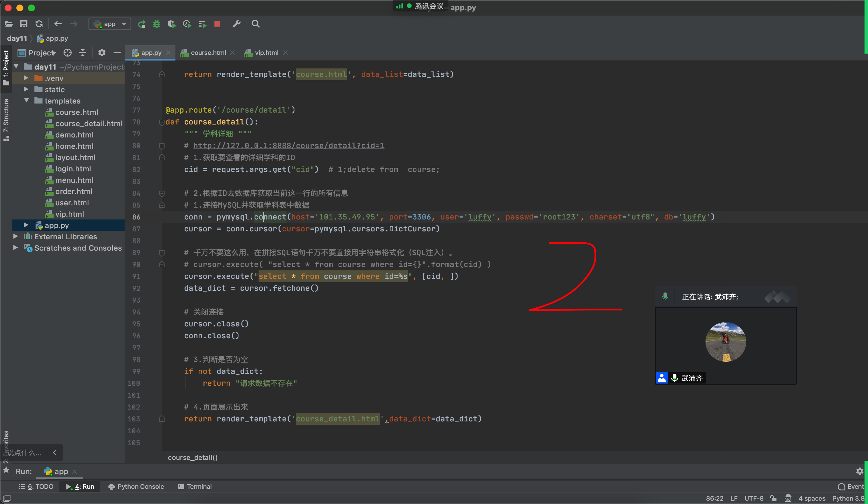Switch to the course.html editor tab
868x504 pixels.
[x=208, y=53]
